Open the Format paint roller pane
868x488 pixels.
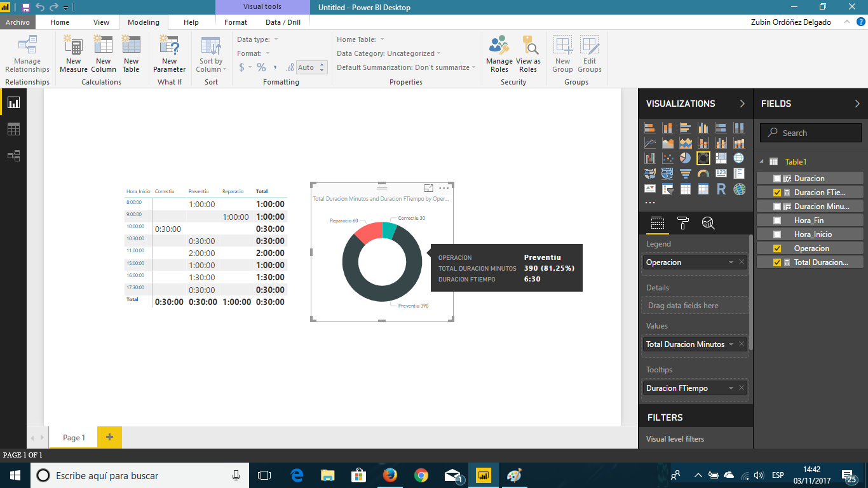click(683, 222)
